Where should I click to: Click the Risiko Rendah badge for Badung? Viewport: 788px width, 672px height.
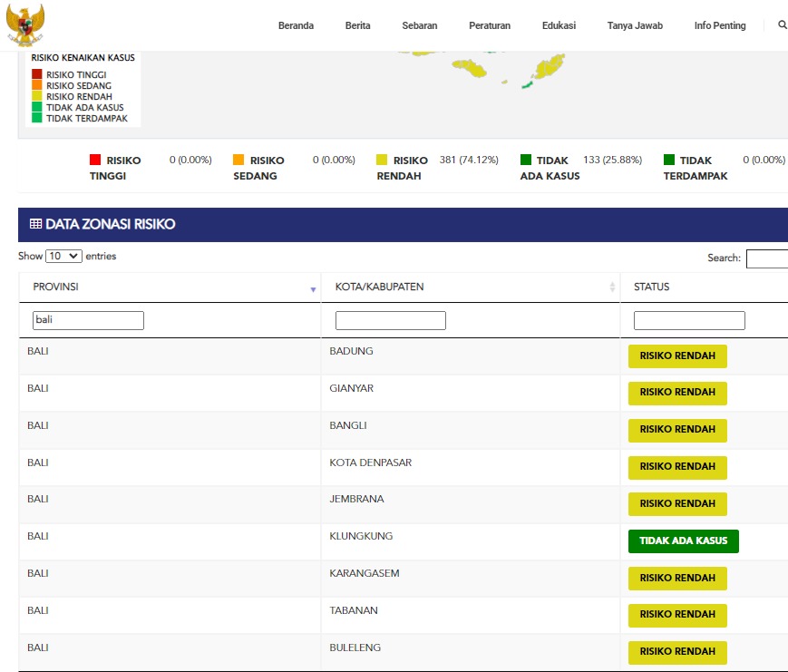point(677,355)
